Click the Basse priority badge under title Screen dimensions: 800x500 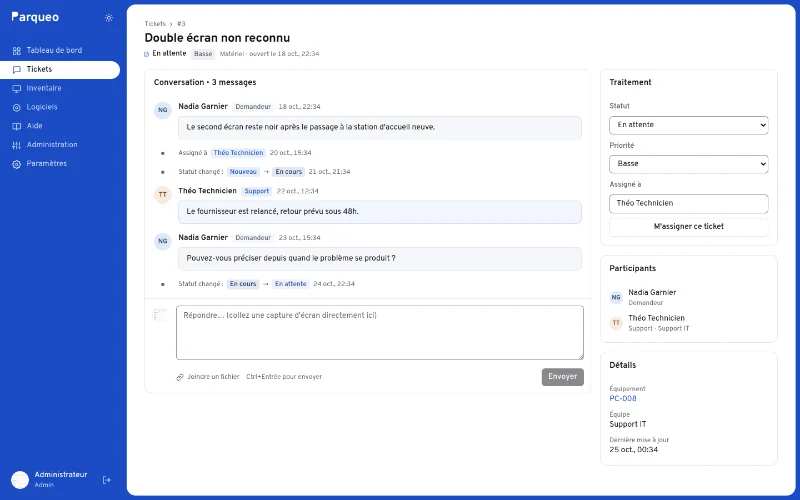coord(203,54)
